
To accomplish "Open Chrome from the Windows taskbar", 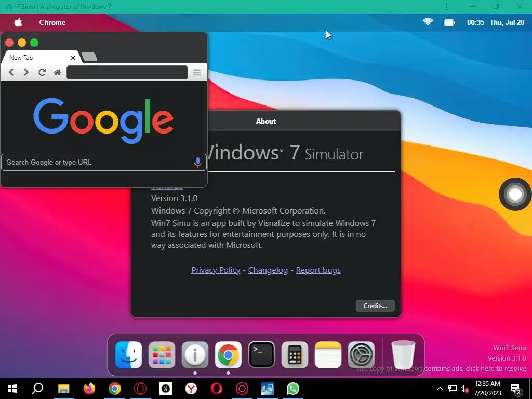I will tap(115, 389).
